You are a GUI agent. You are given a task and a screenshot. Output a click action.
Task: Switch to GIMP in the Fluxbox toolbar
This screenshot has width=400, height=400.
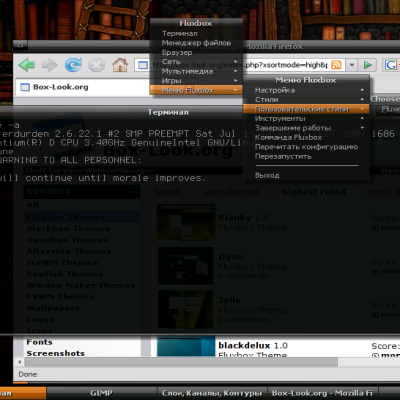pos(101,393)
